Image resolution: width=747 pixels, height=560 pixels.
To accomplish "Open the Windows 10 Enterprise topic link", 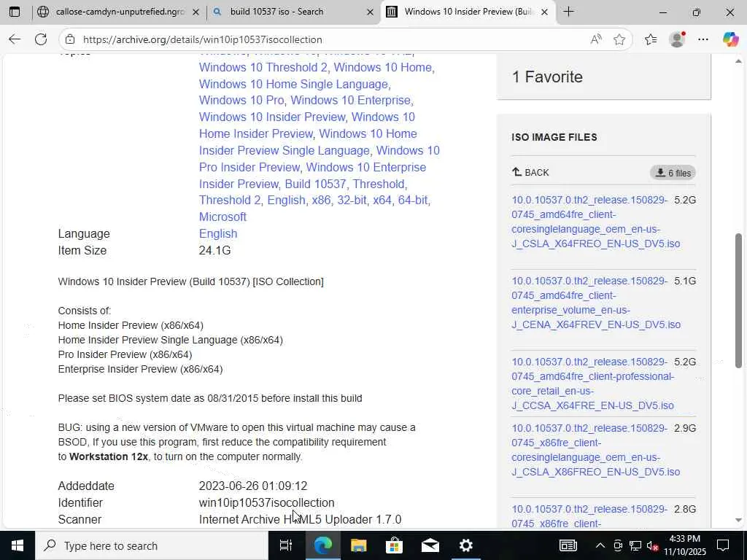I will tap(351, 100).
